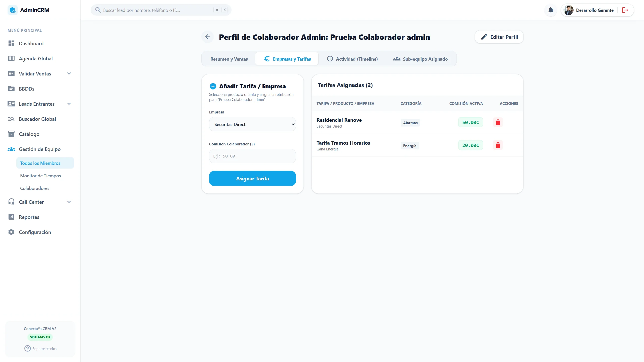Open the Soporte técnico link
Viewport: 644px width, 362px height.
tap(40, 348)
